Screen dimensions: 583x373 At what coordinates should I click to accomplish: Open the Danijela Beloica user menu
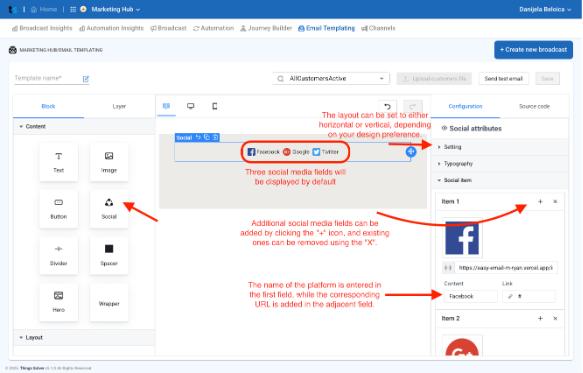[x=545, y=9]
